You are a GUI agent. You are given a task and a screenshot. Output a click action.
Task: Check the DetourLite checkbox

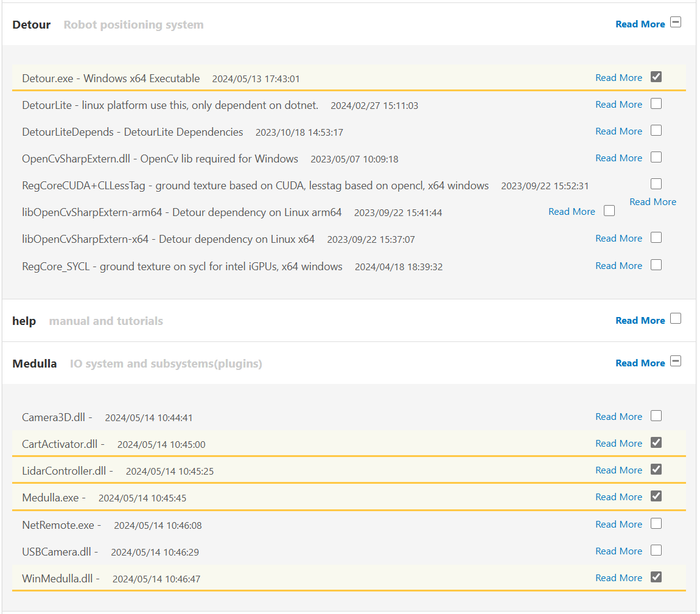pos(656,103)
